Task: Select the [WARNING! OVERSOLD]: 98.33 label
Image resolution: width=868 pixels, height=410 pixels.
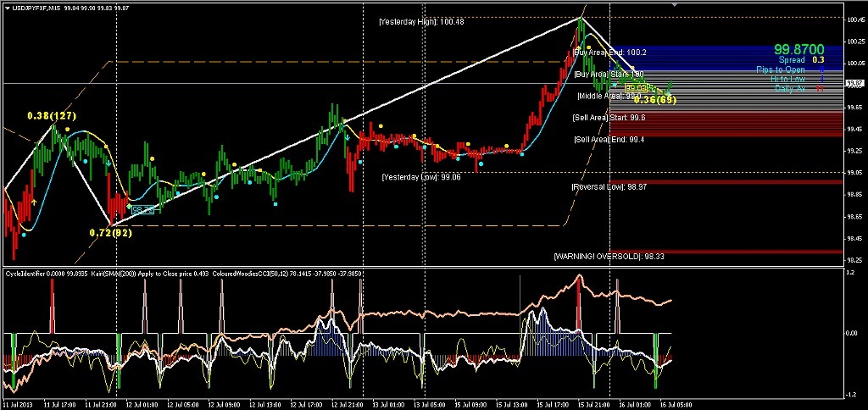Action: 609,256
